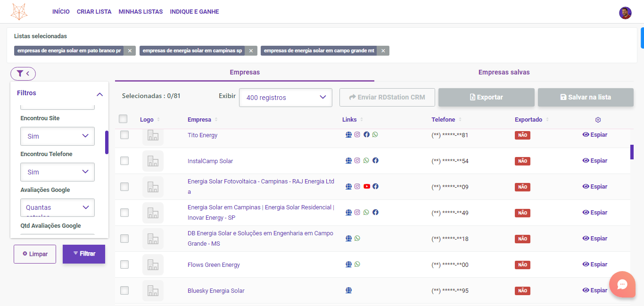The image size is (644, 306).
Task: Open the Instagram icon for InstalCamp Solar
Action: click(357, 160)
